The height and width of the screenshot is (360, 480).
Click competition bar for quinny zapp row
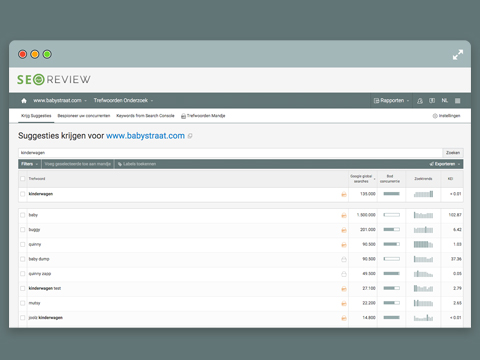(x=391, y=274)
